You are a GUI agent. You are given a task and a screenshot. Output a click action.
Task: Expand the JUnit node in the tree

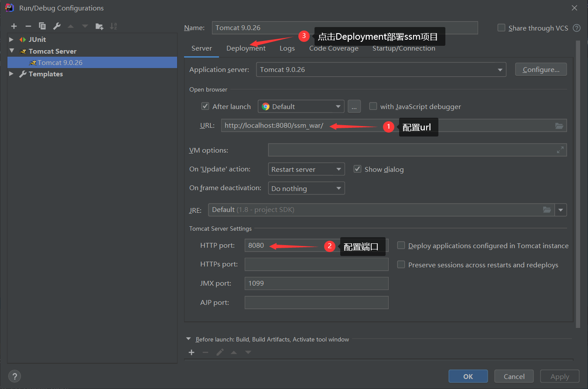(x=12, y=39)
